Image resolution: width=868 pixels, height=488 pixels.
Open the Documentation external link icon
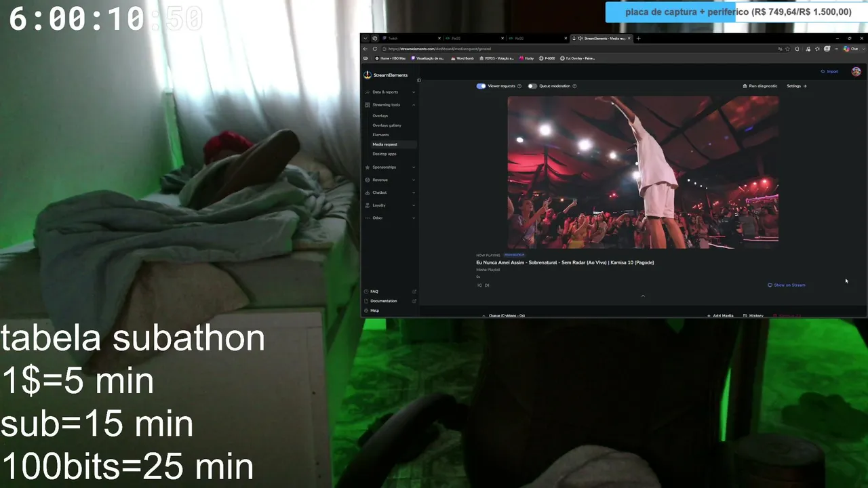coord(414,301)
